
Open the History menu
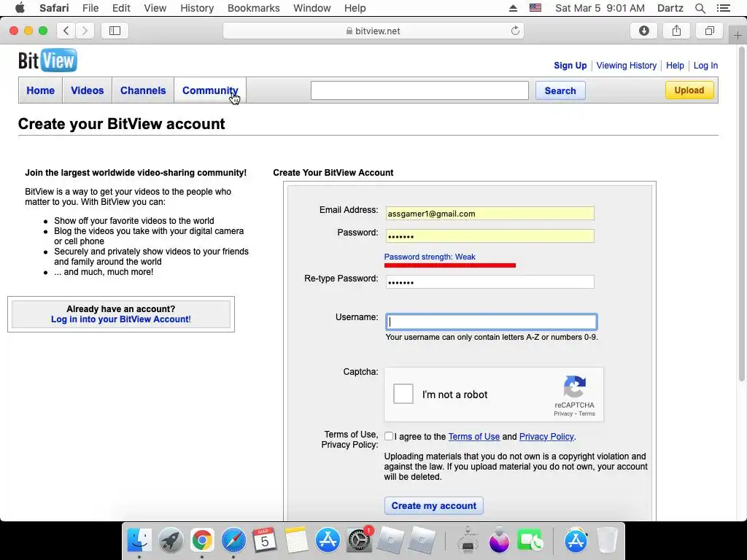197,8
